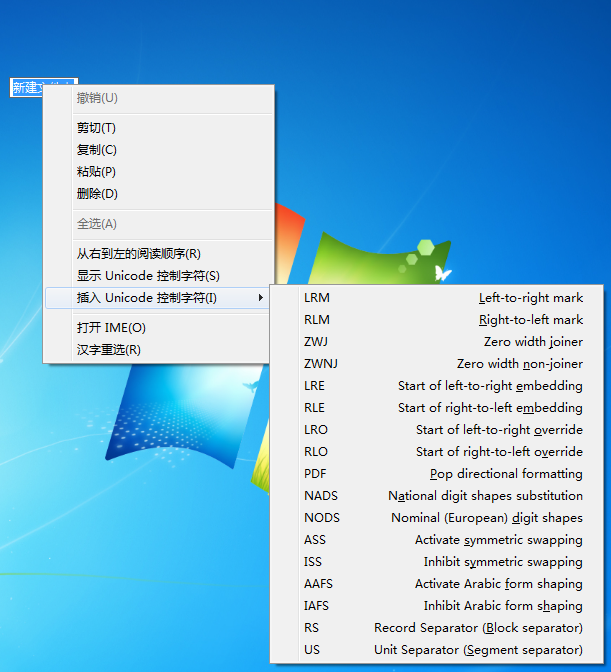Choose PDF Pop directional formatting

coord(443,474)
